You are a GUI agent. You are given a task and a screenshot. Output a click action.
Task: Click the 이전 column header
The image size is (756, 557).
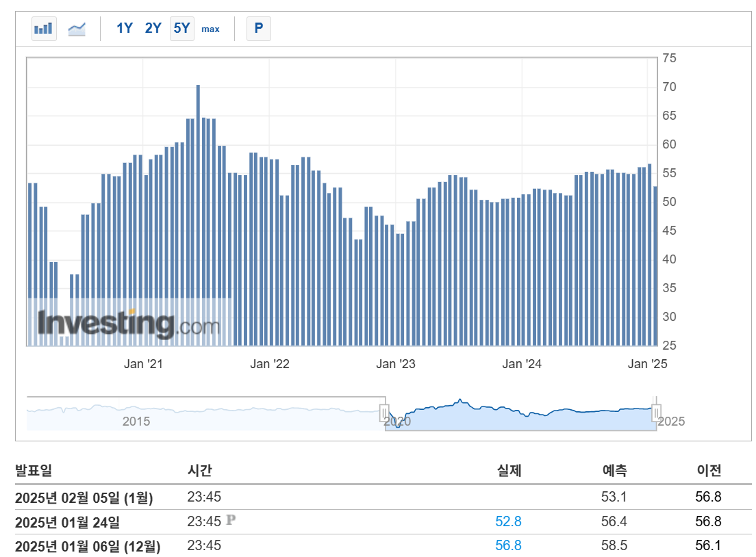pyautogui.click(x=709, y=470)
